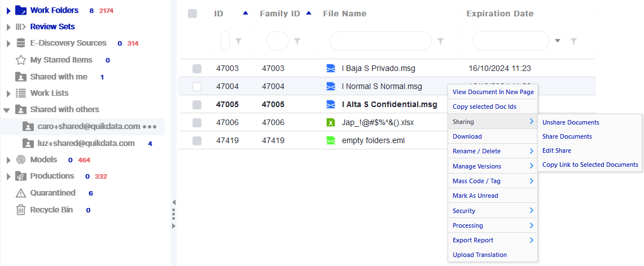Open the Security submenu
Image resolution: width=644 pixels, height=266 pixels.
tap(492, 211)
